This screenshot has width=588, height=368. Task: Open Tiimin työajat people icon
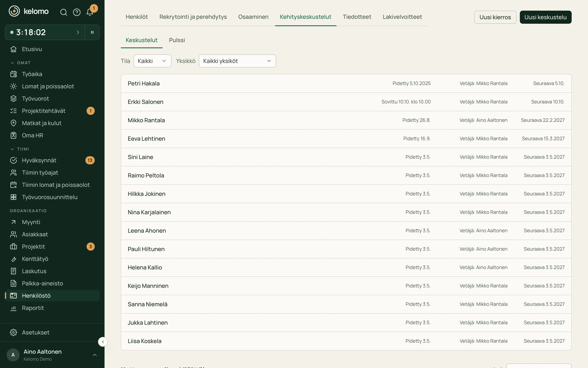(x=14, y=173)
